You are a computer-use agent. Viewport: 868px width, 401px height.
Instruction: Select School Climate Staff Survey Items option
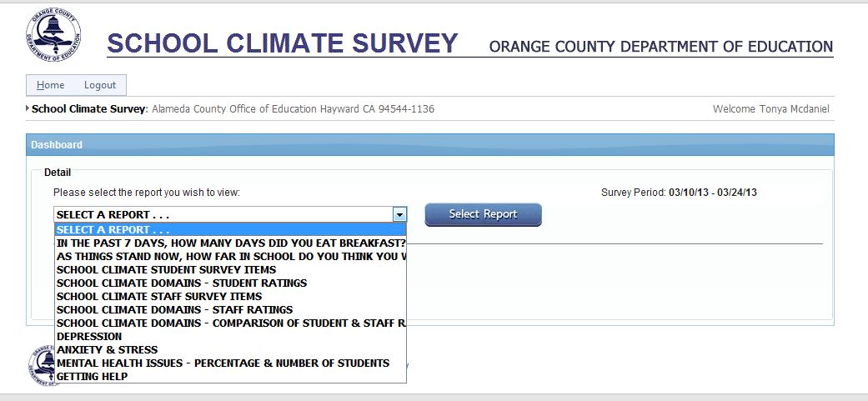tap(158, 296)
